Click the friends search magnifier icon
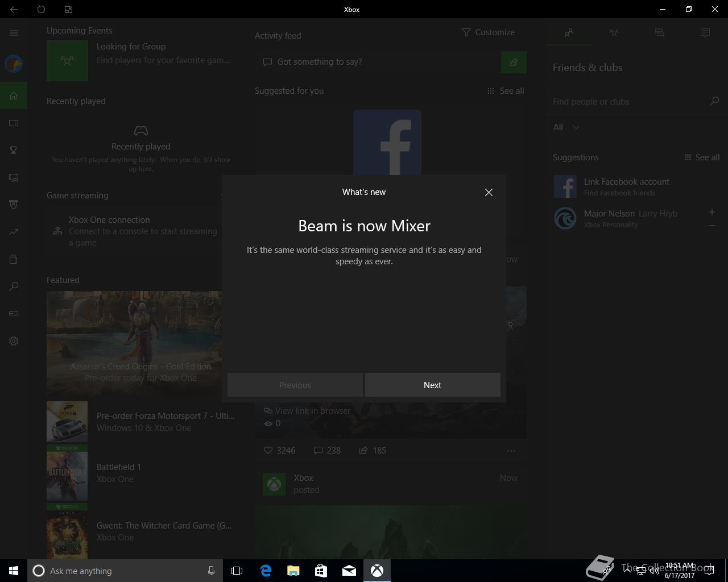The height and width of the screenshot is (582, 728). (714, 101)
